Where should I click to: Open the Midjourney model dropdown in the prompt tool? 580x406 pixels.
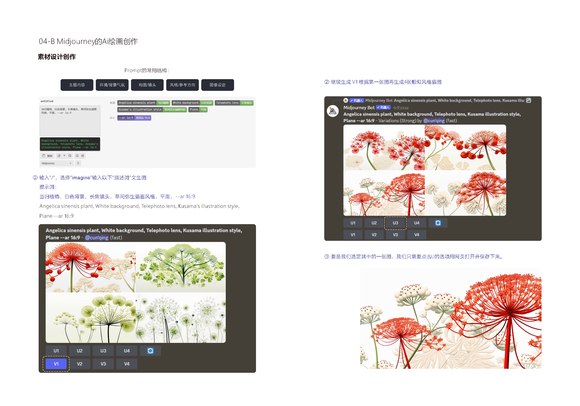pyautogui.click(x=57, y=163)
